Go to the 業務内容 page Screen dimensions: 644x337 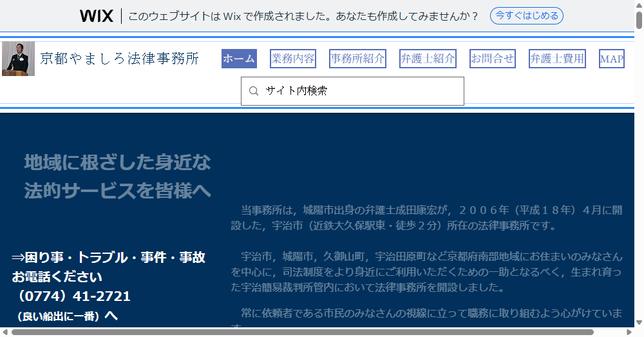pyautogui.click(x=293, y=59)
